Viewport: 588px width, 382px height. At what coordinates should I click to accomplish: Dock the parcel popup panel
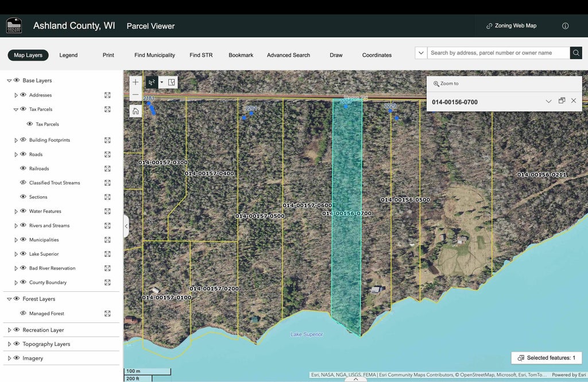[562, 101]
